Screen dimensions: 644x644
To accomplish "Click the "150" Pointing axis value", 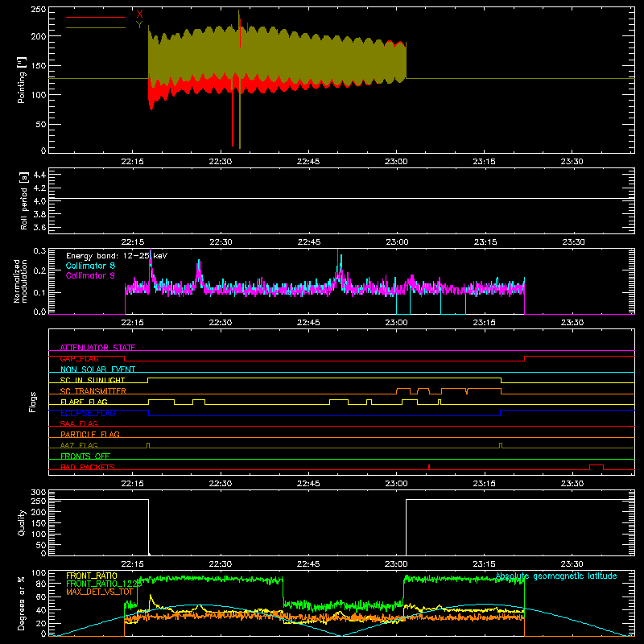I will (x=39, y=65).
